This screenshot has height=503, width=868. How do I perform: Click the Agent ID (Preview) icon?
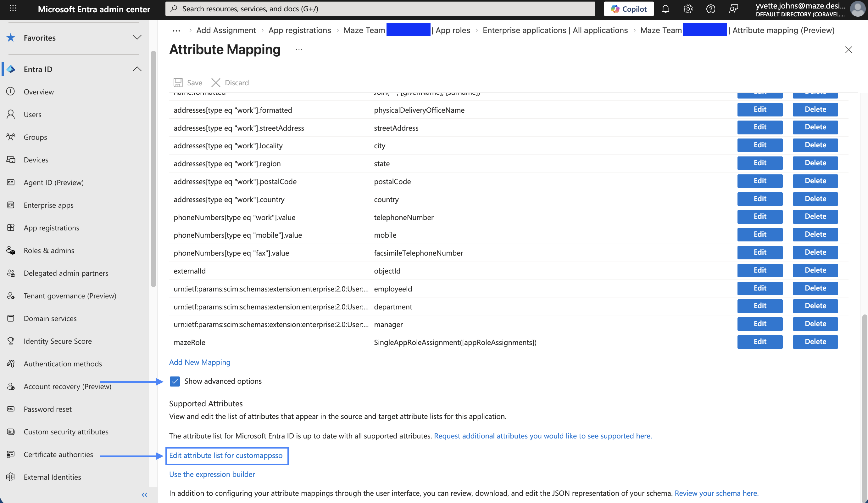[x=11, y=182]
